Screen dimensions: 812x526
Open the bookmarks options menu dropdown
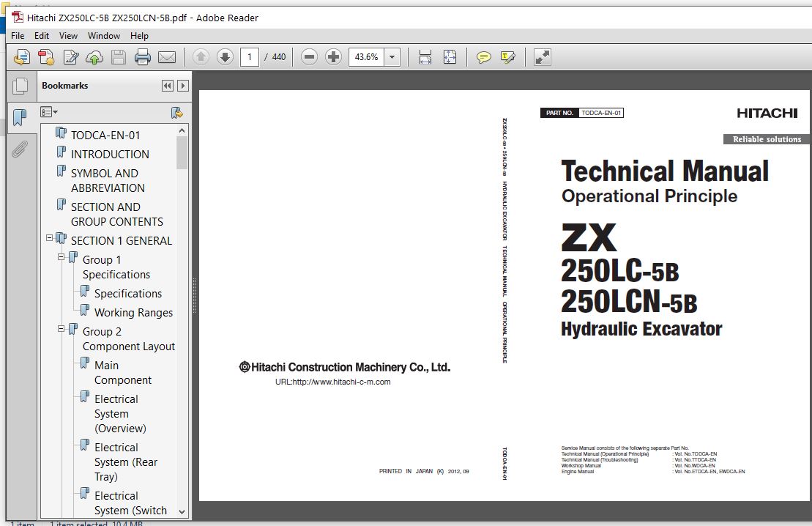(49, 112)
